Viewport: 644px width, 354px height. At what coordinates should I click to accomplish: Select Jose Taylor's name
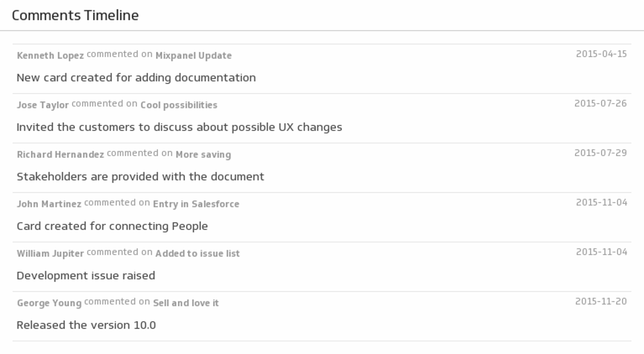click(43, 105)
